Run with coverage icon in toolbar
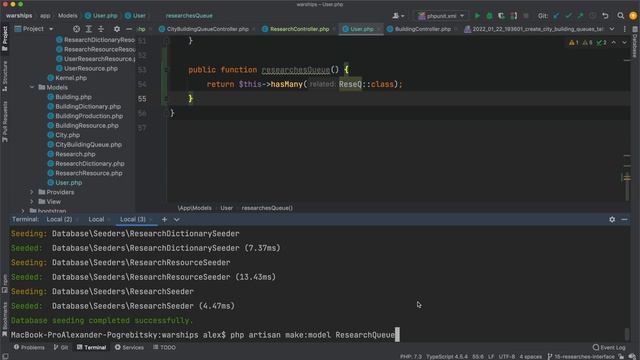The height and width of the screenshot is (360, 640). [x=501, y=16]
